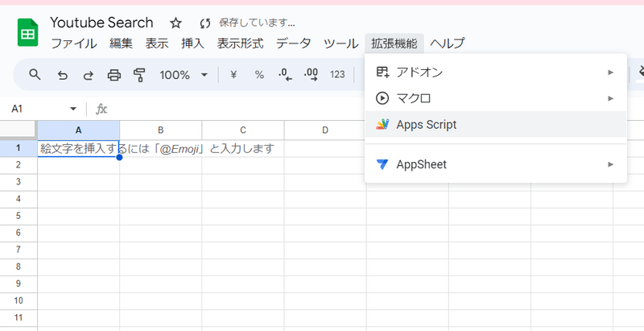Image resolution: width=644 pixels, height=331 pixels.
Task: Increase decimal places
Action: pyautogui.click(x=311, y=75)
